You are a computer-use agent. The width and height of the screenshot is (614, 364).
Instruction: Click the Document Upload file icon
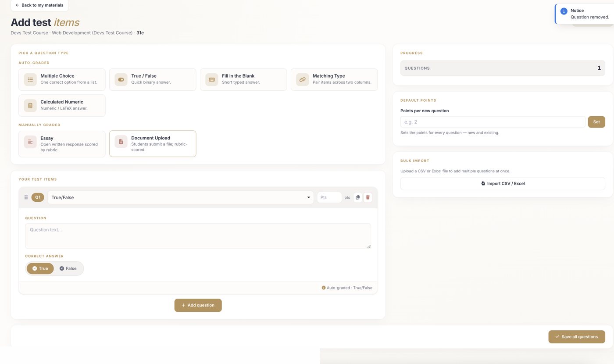coord(121,142)
